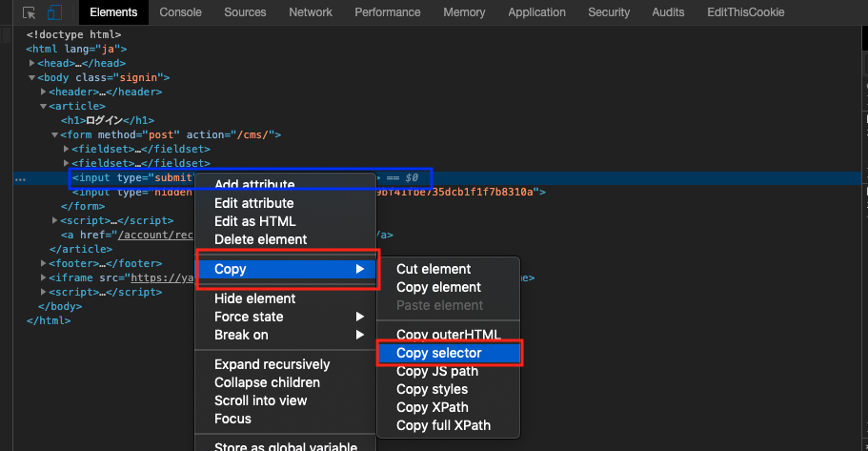The image size is (868, 451).
Task: Choose Edit as HTML option
Action: point(255,221)
